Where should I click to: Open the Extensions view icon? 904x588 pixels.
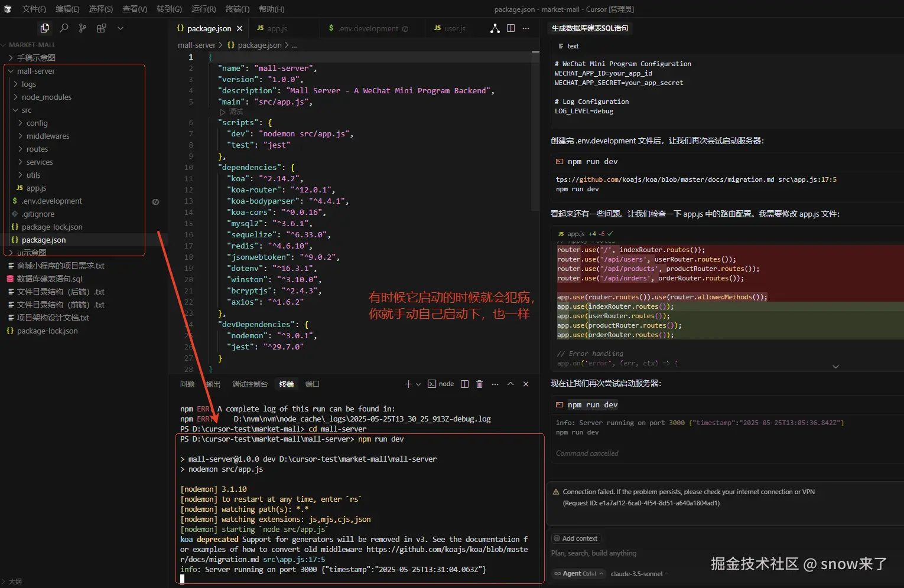pyautogui.click(x=102, y=28)
